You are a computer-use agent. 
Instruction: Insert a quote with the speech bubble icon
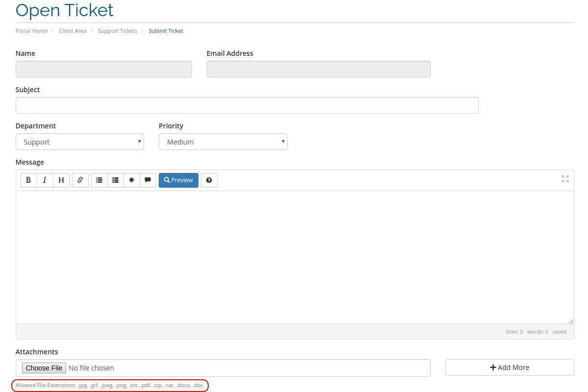coord(147,180)
